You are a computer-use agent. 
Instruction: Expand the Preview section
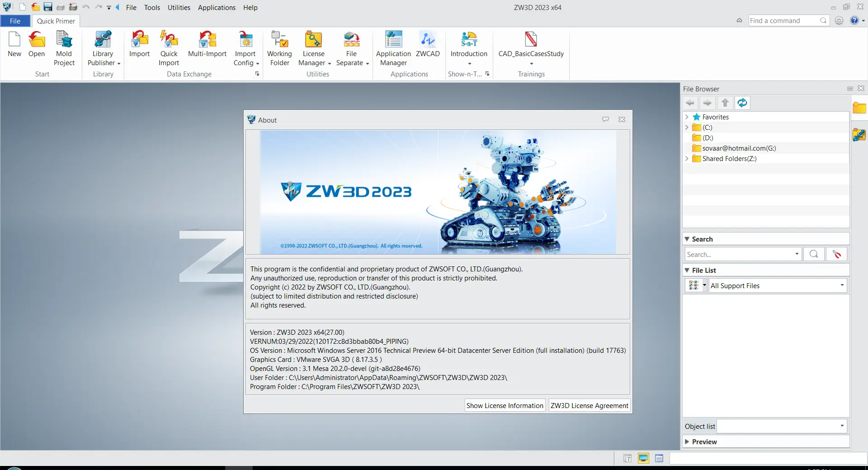[x=687, y=442]
